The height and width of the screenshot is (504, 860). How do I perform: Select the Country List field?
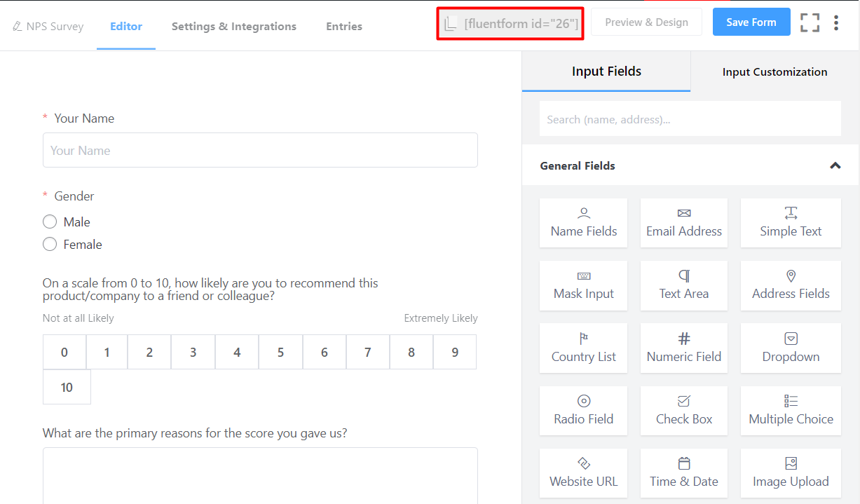click(583, 348)
